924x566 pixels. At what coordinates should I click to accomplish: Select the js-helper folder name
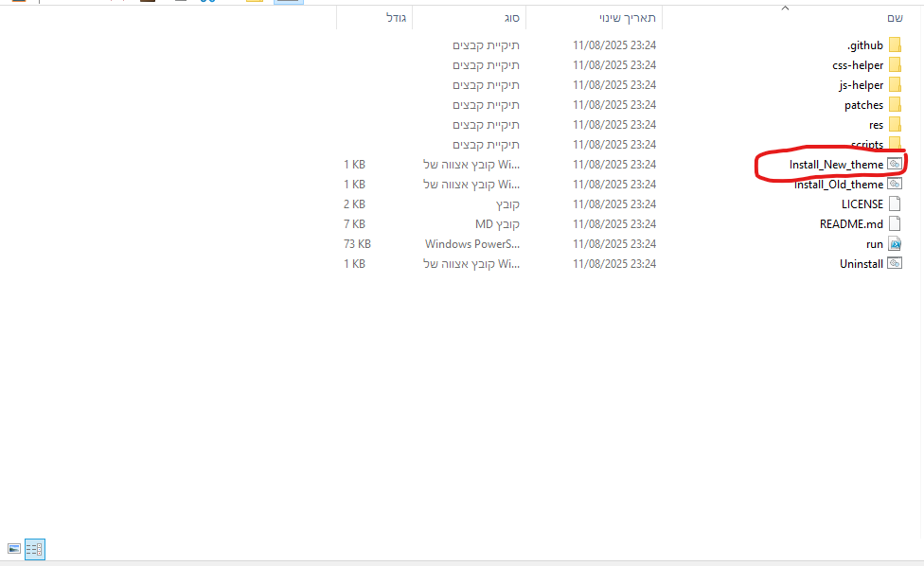click(x=861, y=85)
